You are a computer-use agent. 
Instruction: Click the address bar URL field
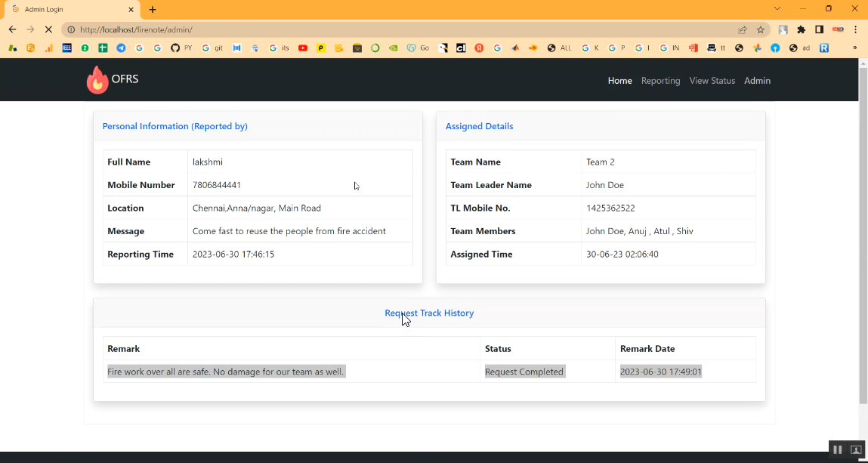point(378,29)
